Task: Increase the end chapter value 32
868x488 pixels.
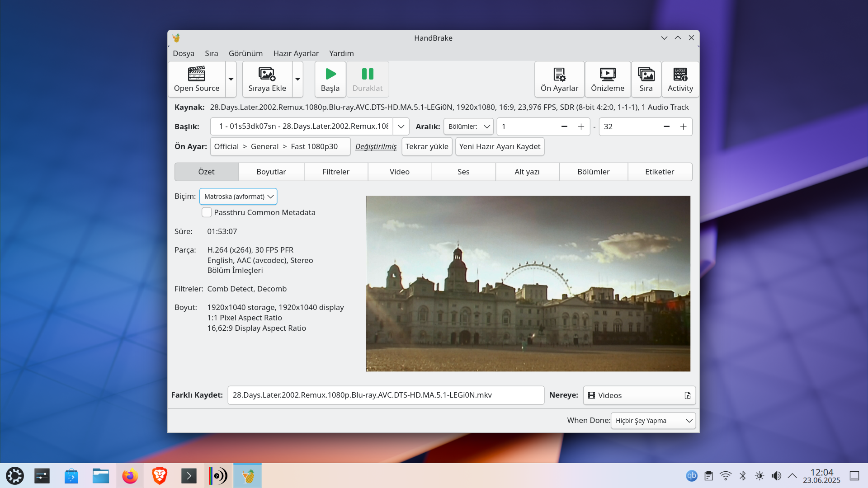Action: (683, 127)
